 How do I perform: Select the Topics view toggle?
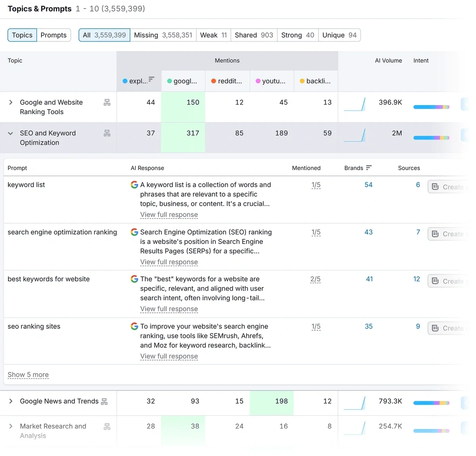(22, 35)
